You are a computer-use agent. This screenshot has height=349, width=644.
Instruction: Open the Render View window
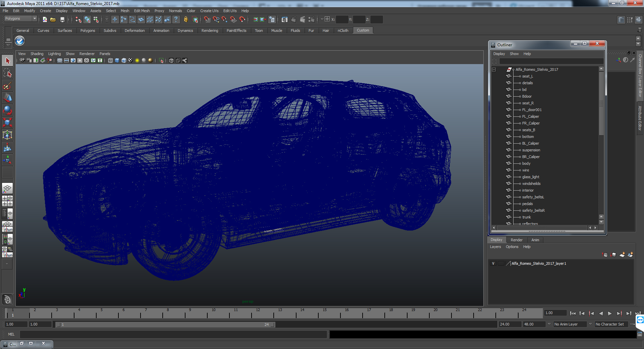285,19
